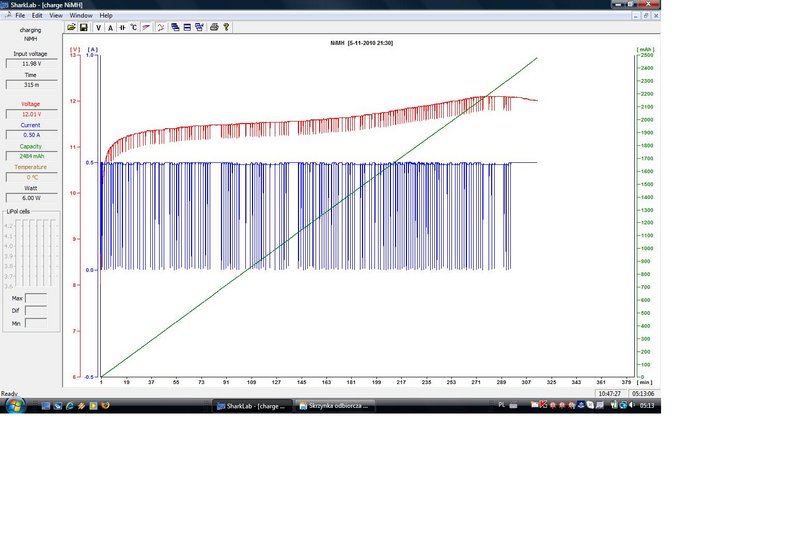Toggle the temperature °C curve button

click(134, 28)
